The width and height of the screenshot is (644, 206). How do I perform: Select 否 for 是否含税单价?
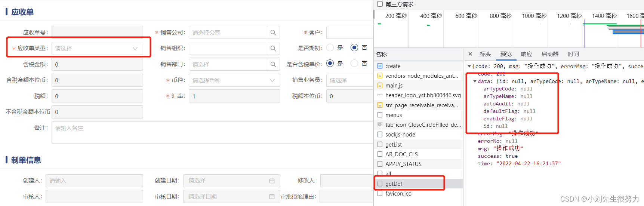pos(354,63)
